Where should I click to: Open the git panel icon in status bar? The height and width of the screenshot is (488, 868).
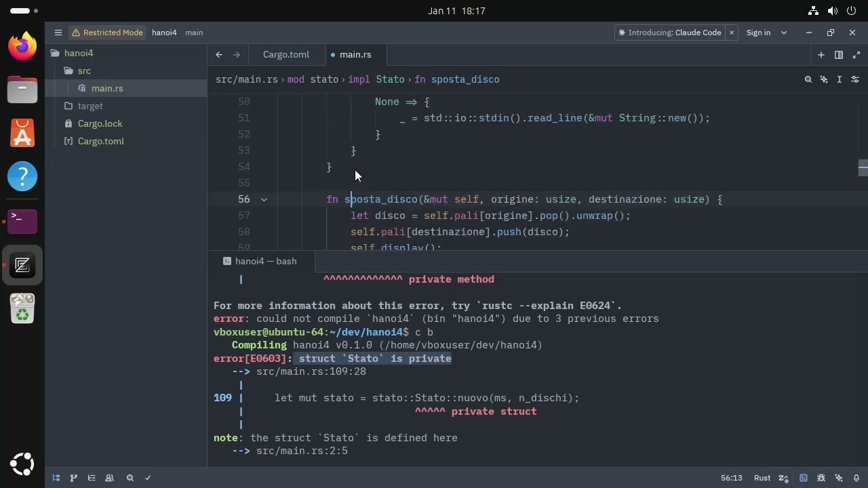tap(74, 478)
